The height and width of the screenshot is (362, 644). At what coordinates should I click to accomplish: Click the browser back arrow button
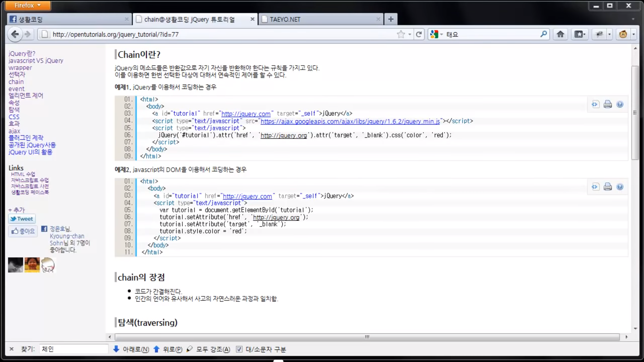15,34
